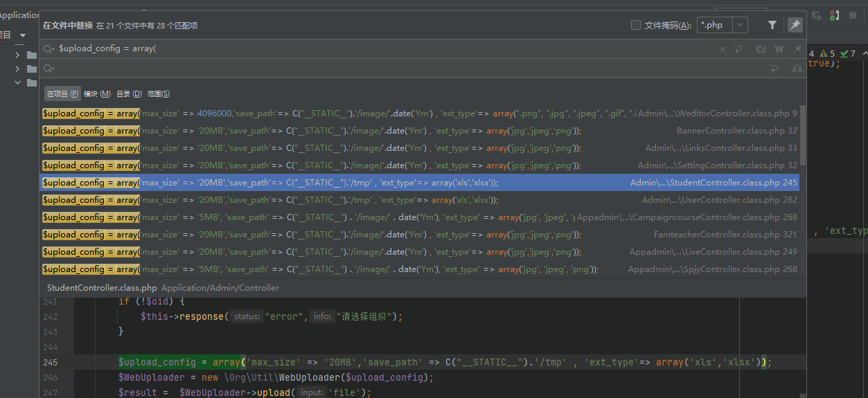Image resolution: width=868 pixels, height=398 pixels.
Task: Click the 在文件中替换 dialog title
Action: [x=68, y=25]
